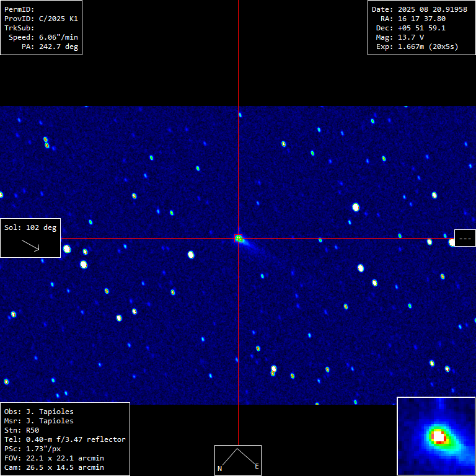Select the Obs: J. Tapioles line

click(38, 412)
